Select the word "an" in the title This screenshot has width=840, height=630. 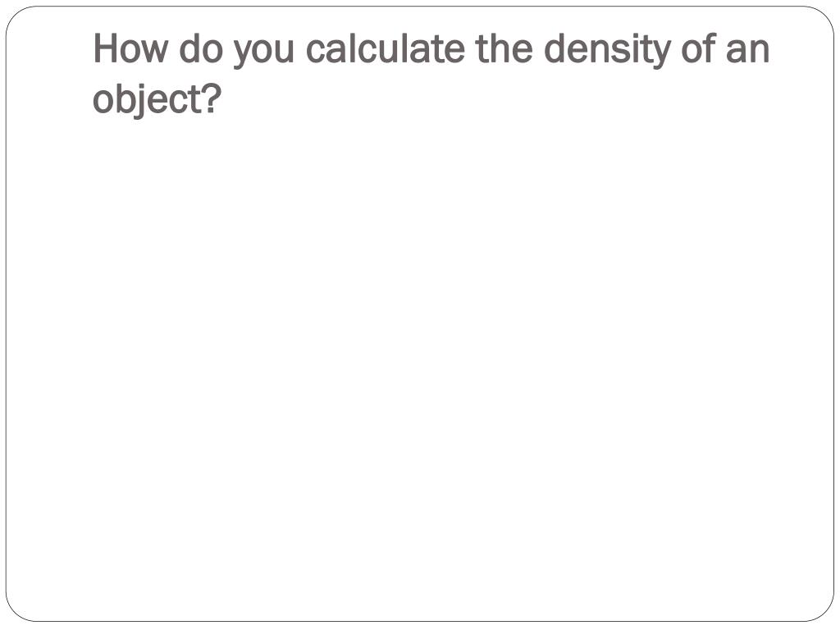coord(747,51)
